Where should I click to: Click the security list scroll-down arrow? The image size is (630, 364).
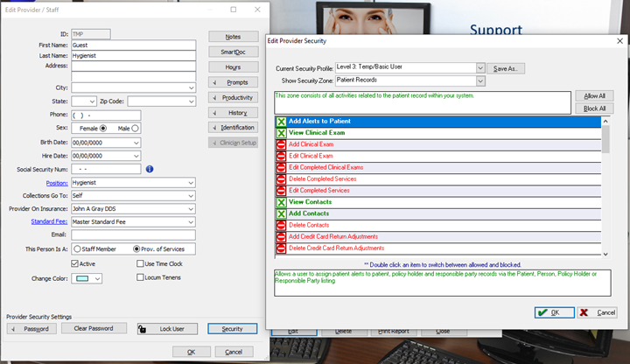pyautogui.click(x=605, y=255)
